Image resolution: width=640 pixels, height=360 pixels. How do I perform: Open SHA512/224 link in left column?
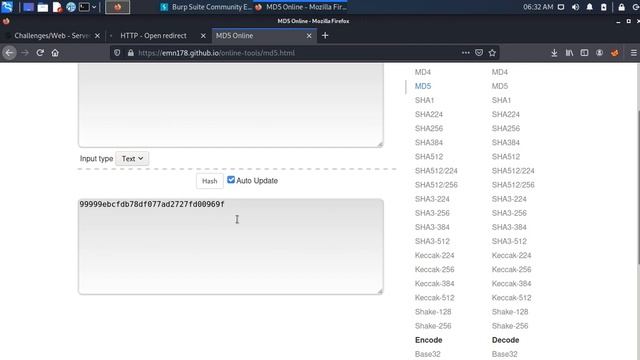(436, 171)
